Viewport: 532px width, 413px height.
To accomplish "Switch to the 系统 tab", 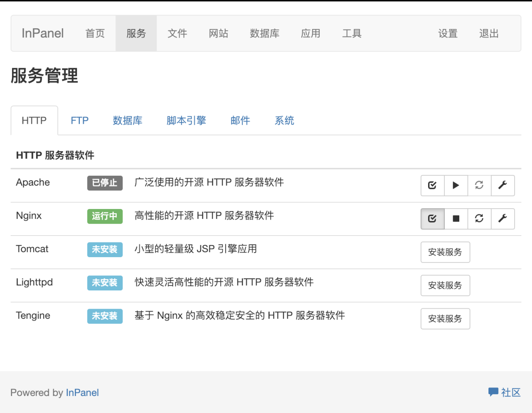I will tap(284, 120).
